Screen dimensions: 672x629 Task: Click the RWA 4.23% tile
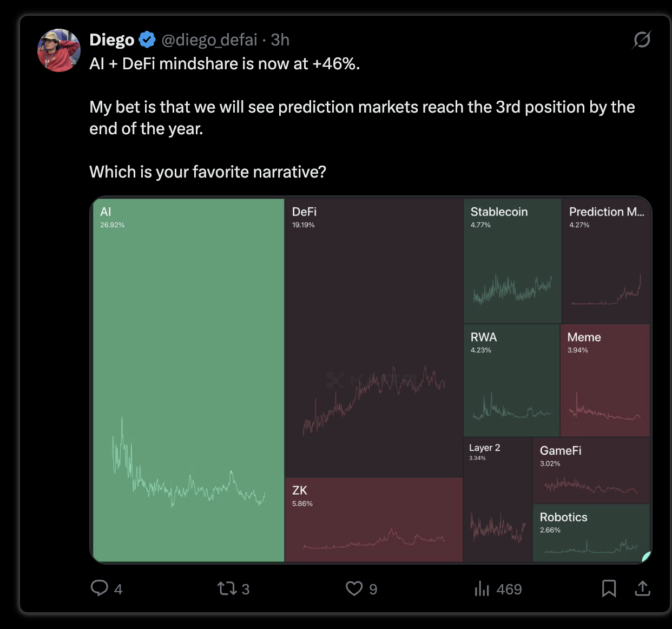point(512,381)
